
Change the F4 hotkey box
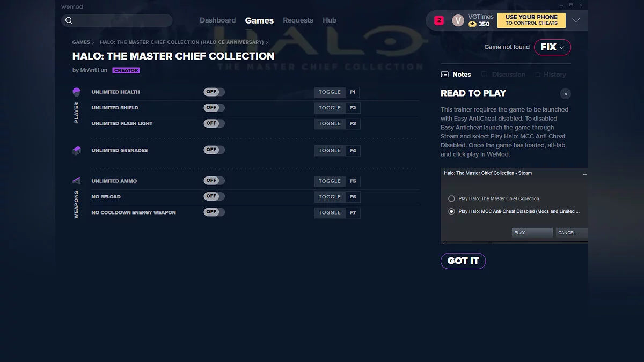tap(353, 150)
